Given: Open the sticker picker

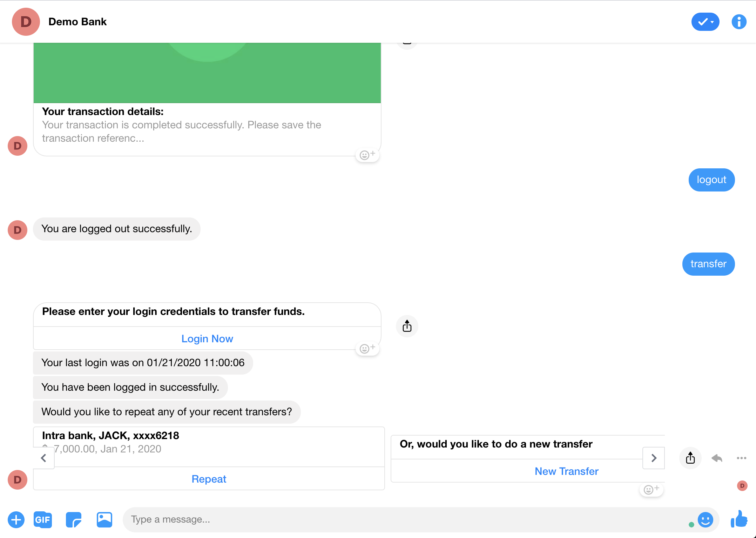Looking at the screenshot, I should [74, 520].
